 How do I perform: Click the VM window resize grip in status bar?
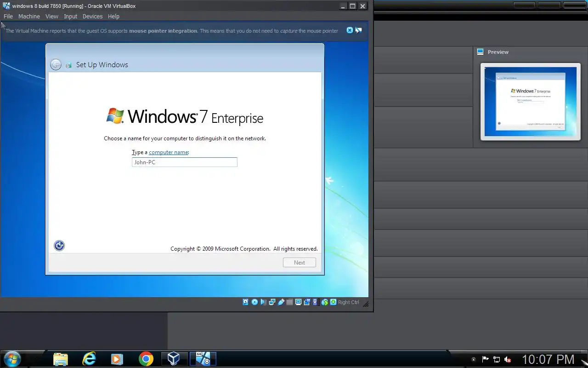click(x=366, y=303)
